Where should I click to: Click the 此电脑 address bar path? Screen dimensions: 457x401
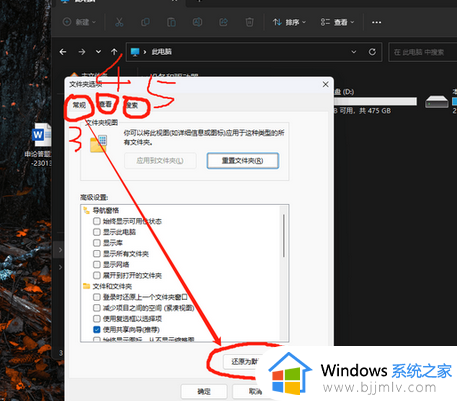pos(162,52)
